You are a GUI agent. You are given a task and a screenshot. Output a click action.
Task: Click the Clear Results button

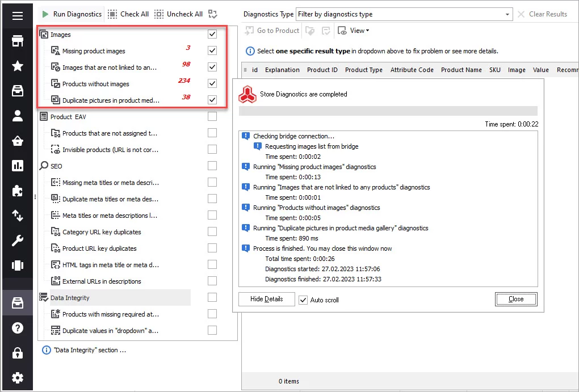pos(543,14)
